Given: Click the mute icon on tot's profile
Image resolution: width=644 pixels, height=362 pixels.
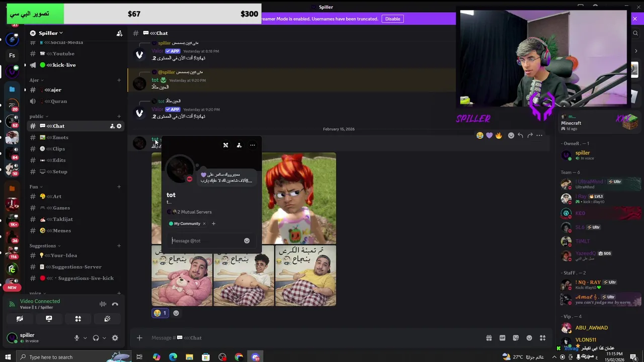Looking at the screenshot, I should click(225, 145).
